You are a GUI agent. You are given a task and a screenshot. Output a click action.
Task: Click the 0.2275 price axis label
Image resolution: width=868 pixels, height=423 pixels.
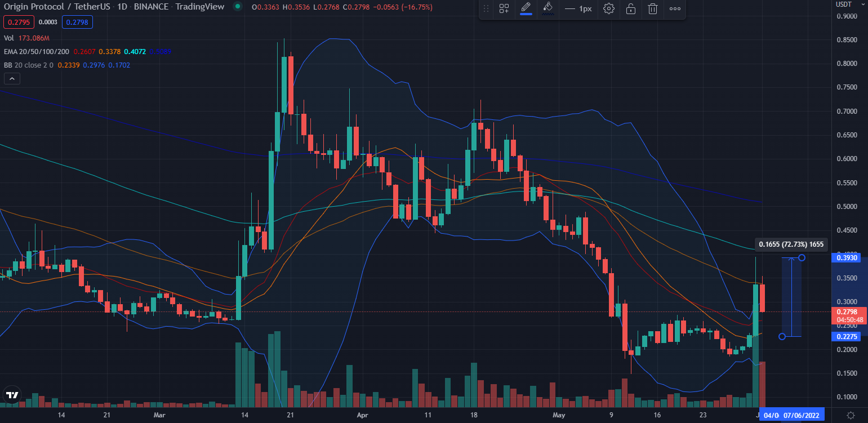tap(846, 337)
